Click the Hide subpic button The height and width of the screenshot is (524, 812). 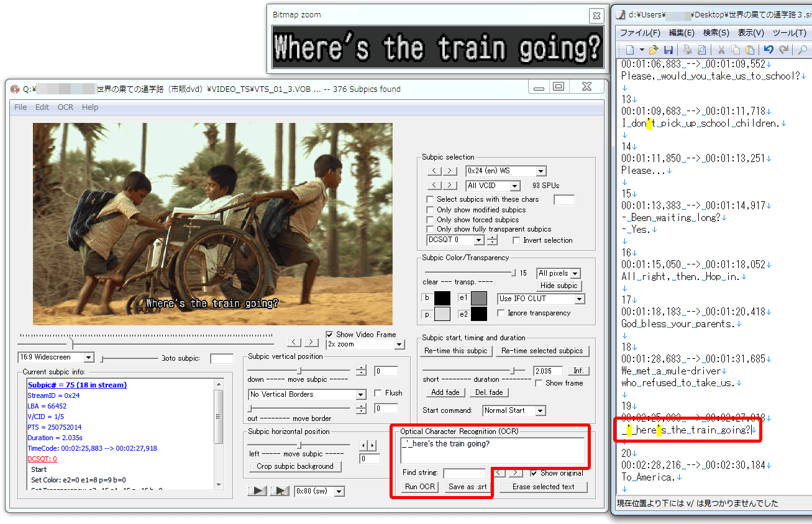559,286
